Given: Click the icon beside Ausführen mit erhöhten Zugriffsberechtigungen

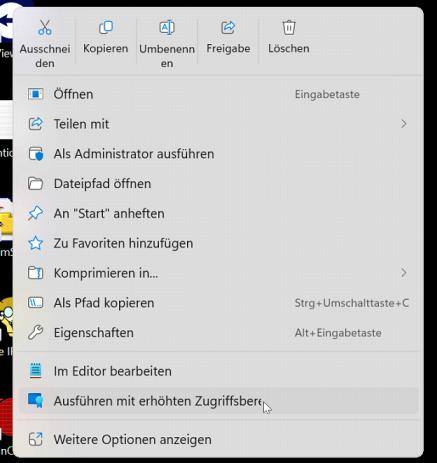Looking at the screenshot, I should pyautogui.click(x=35, y=400).
